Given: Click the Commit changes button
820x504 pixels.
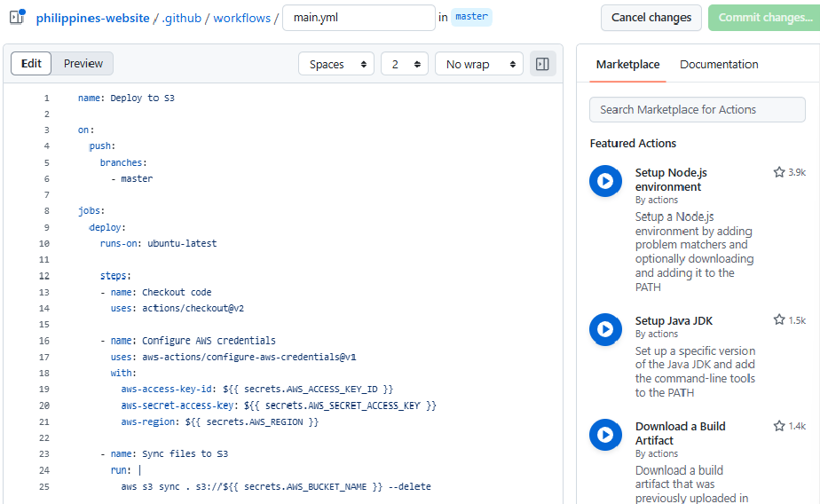Looking at the screenshot, I should click(763, 18).
